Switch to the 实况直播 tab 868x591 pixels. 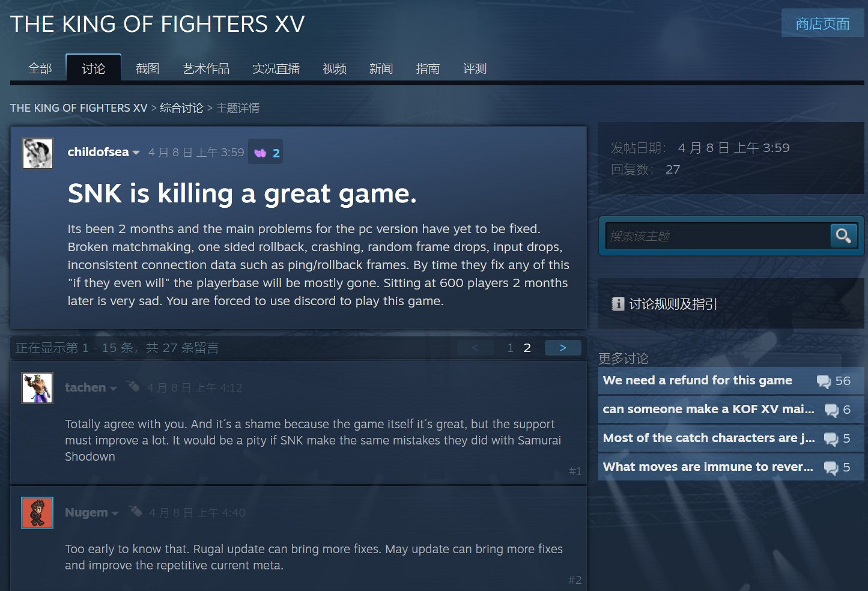[x=276, y=68]
